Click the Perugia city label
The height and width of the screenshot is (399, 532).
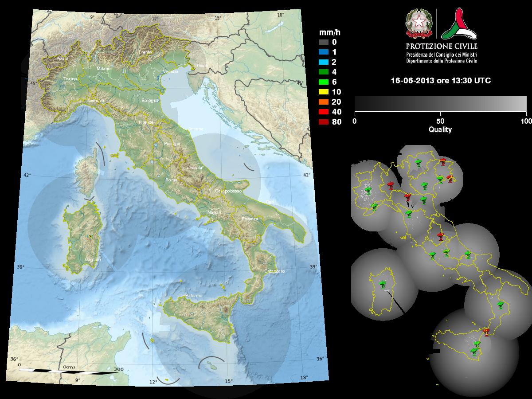(x=172, y=144)
